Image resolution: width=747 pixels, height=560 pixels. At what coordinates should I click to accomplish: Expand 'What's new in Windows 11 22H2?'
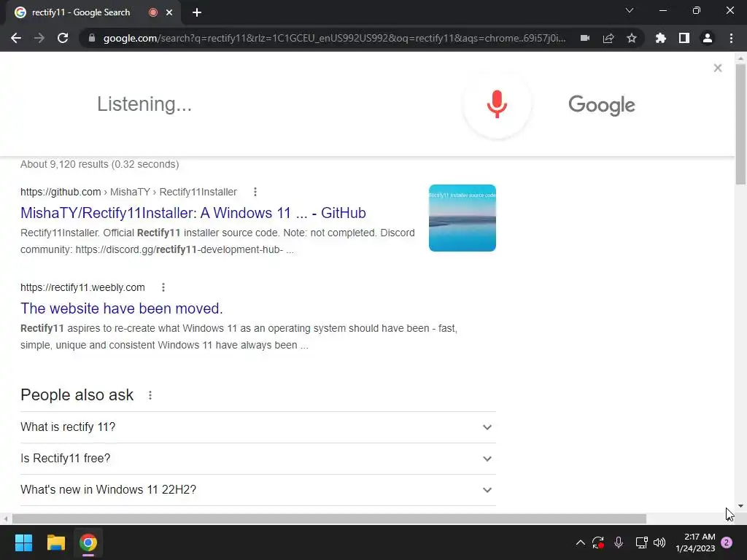258,490
